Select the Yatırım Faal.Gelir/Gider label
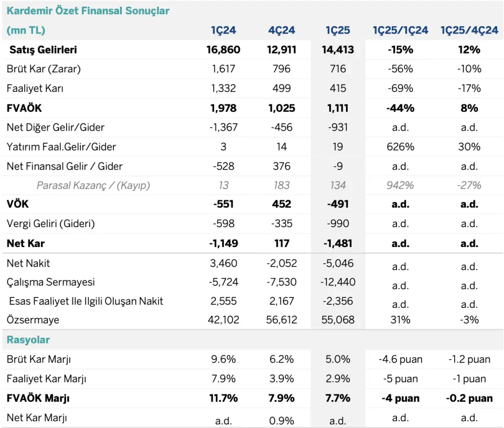This screenshot has width=504, height=428. coord(61,147)
